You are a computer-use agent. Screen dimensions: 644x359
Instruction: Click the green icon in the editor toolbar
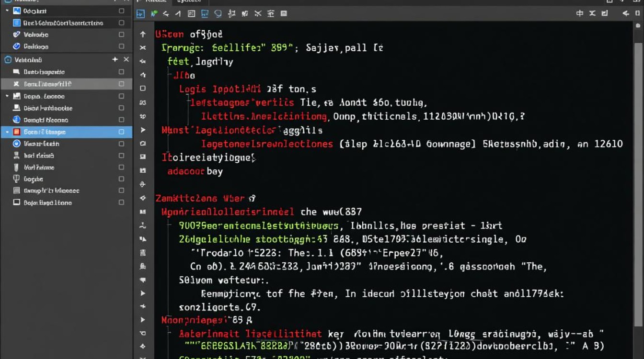coord(154,14)
